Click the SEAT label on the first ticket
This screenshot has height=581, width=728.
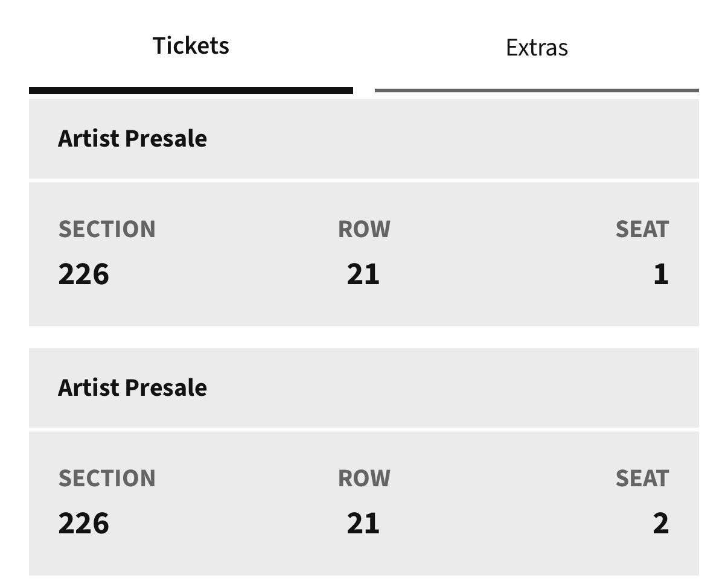pyautogui.click(x=642, y=229)
